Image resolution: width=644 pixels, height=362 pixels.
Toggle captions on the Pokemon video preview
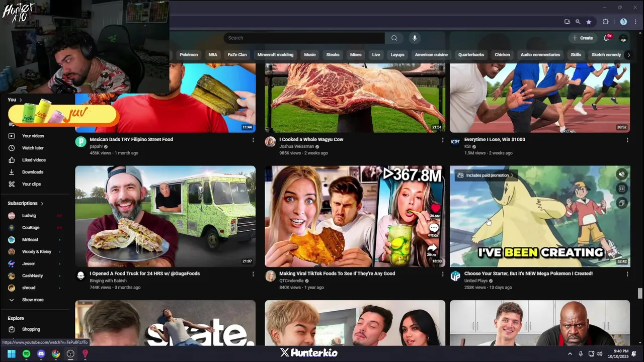[x=622, y=189]
